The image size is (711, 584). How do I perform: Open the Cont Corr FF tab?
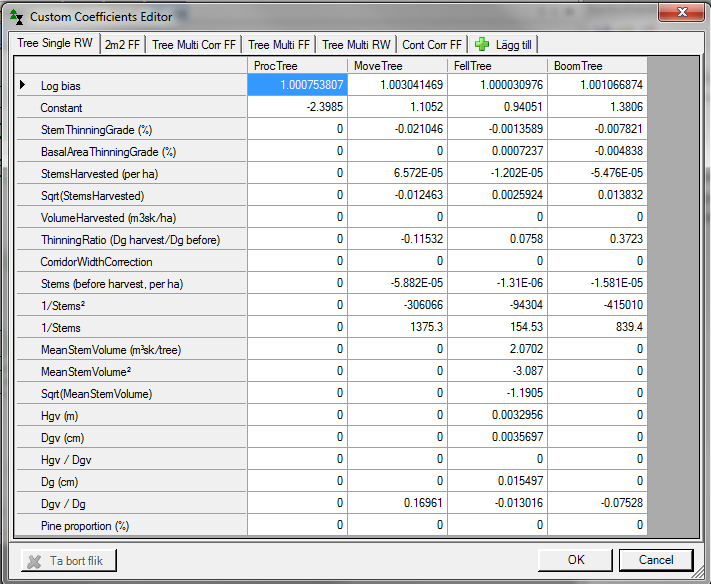click(x=432, y=44)
